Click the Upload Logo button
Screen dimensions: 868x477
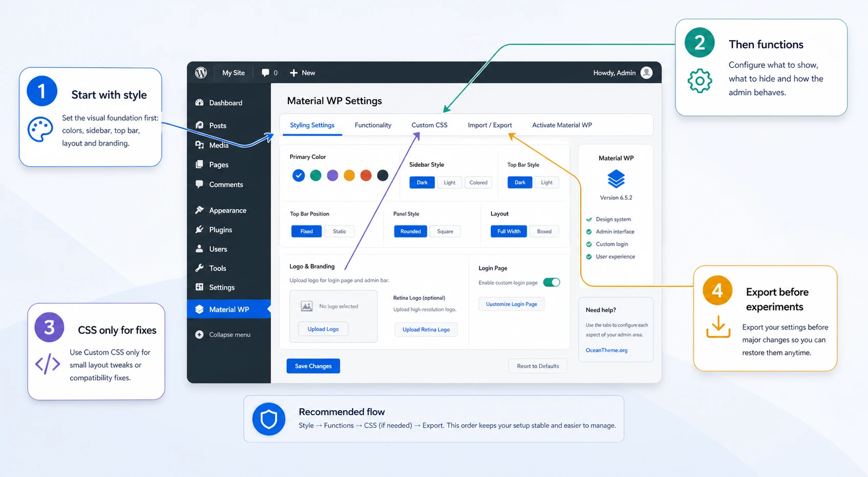[x=323, y=329]
